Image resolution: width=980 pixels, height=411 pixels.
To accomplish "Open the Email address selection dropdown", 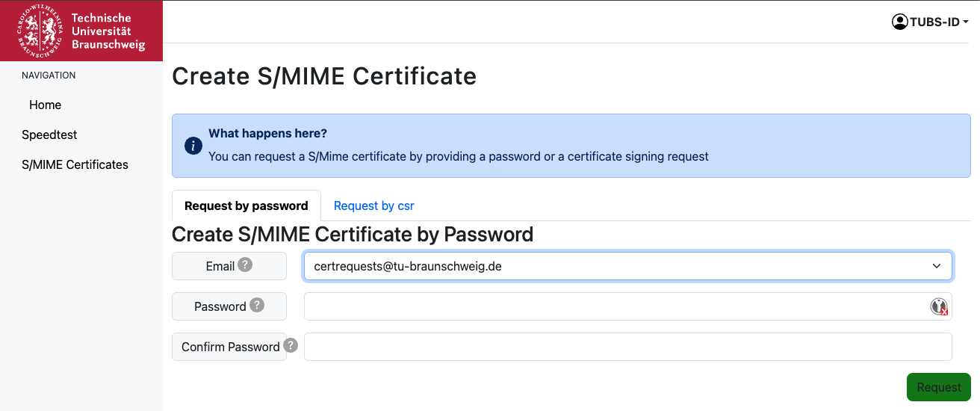I will point(627,266).
